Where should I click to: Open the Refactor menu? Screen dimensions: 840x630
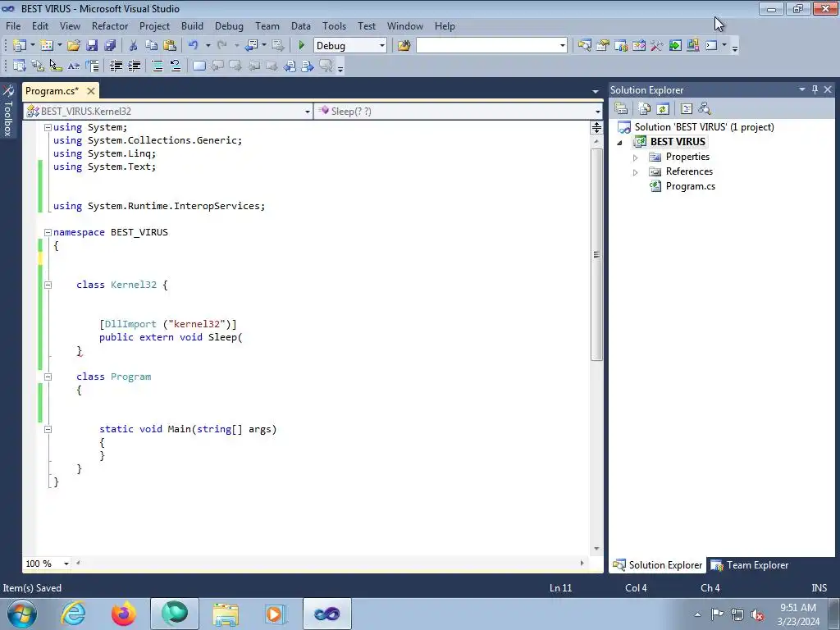tap(110, 25)
